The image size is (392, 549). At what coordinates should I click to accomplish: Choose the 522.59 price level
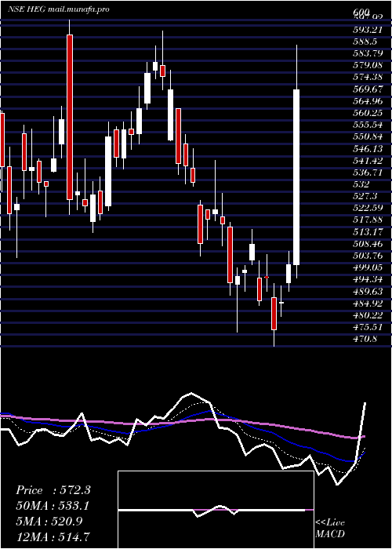(367, 208)
